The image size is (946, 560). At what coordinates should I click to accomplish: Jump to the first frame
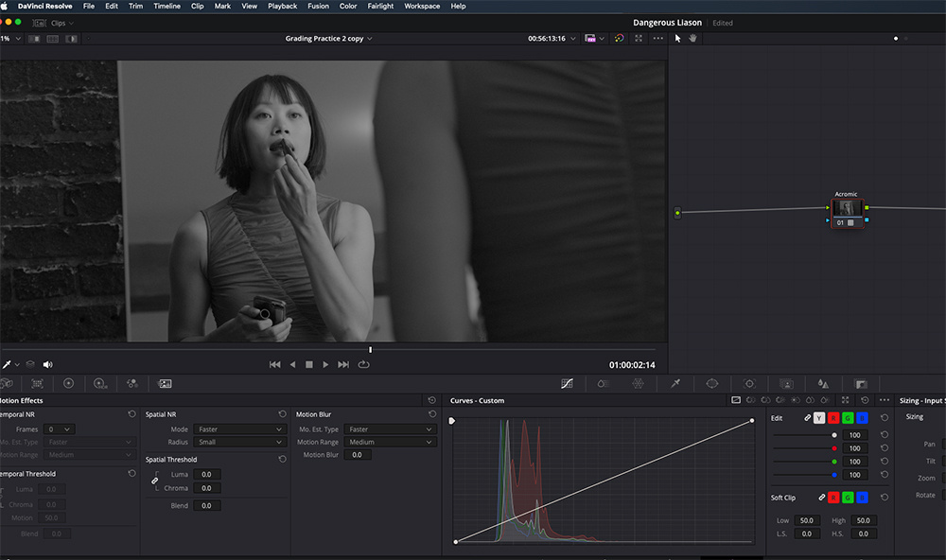point(275,364)
